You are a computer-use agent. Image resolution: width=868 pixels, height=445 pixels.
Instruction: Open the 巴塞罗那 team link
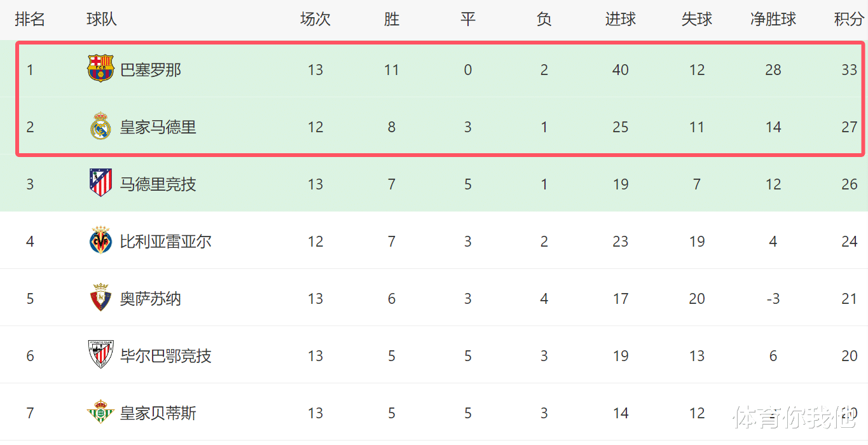pyautogui.click(x=151, y=70)
